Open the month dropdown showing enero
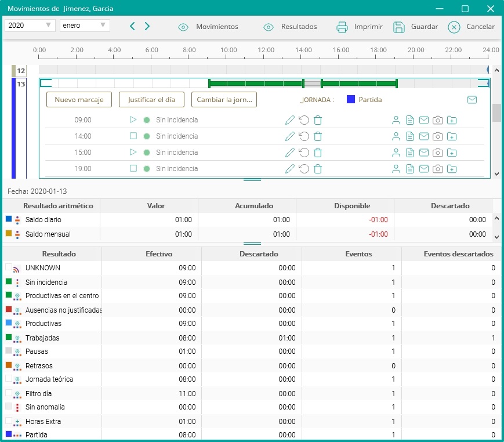Image resolution: width=504 pixels, height=442 pixels. [85, 26]
